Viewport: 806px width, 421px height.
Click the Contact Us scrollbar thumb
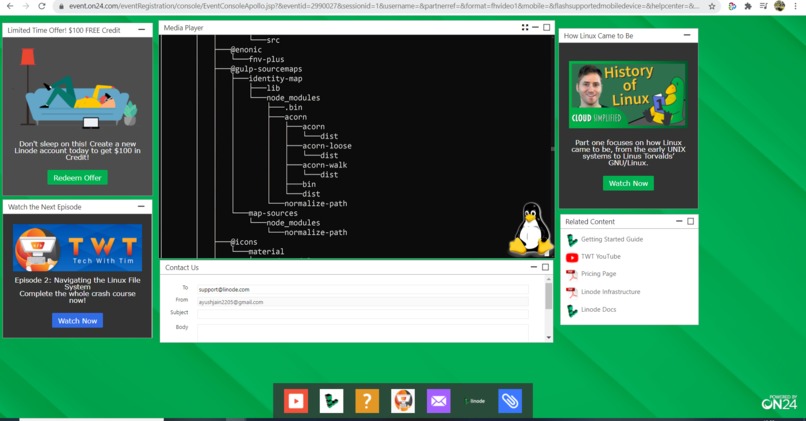pyautogui.click(x=548, y=296)
